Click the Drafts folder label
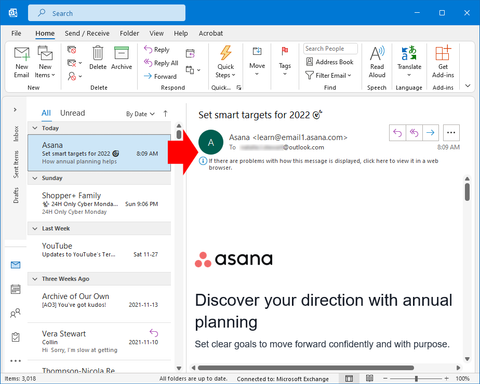 click(16, 195)
